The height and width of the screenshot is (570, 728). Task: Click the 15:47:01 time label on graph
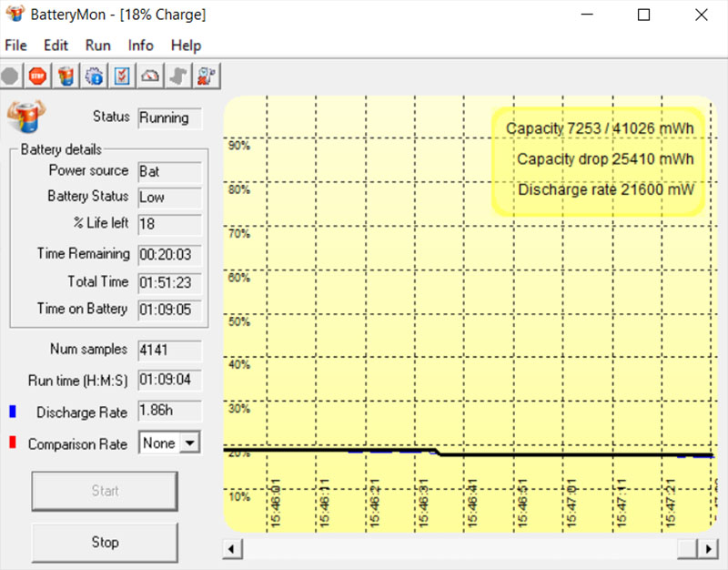(571, 504)
